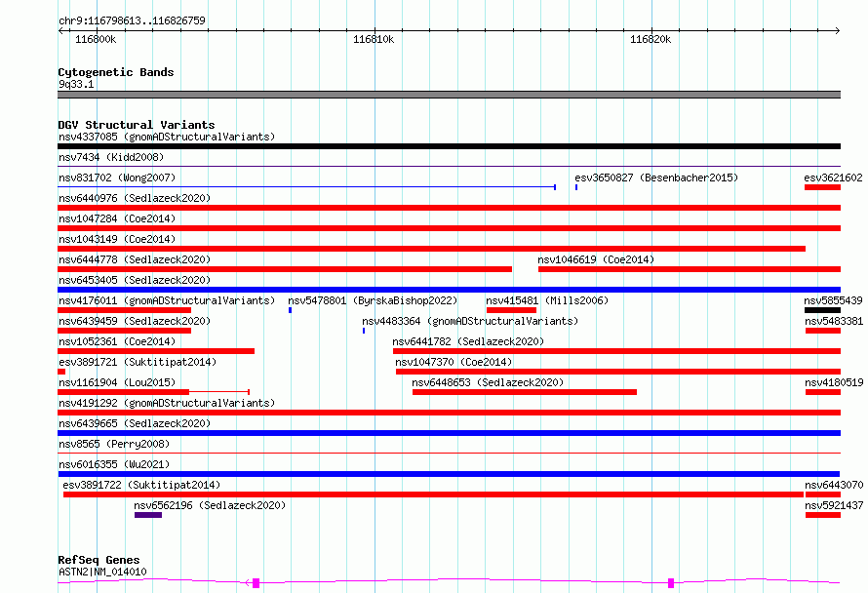The height and width of the screenshot is (593, 868).
Task: Click nsv4483364 gnomAD variant label
Action: point(470,321)
